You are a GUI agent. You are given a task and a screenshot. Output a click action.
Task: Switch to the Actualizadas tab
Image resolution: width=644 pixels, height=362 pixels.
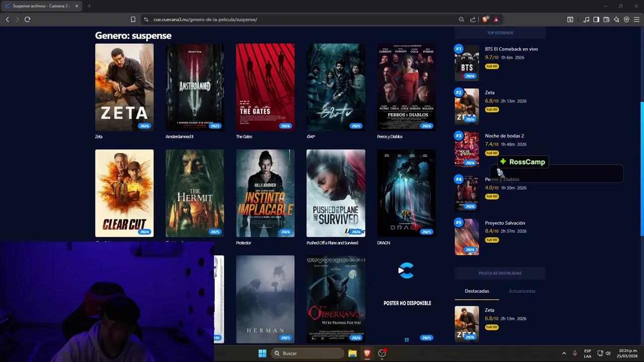pyautogui.click(x=522, y=291)
